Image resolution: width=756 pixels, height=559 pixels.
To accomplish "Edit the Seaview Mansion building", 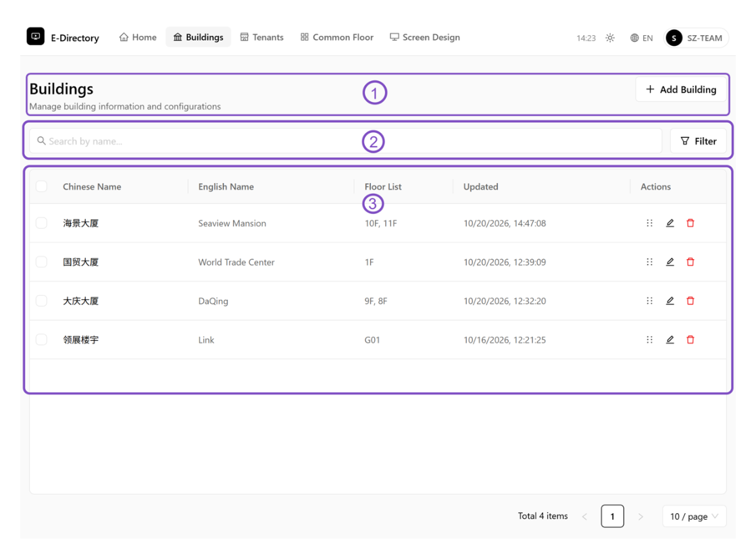I will pos(670,223).
